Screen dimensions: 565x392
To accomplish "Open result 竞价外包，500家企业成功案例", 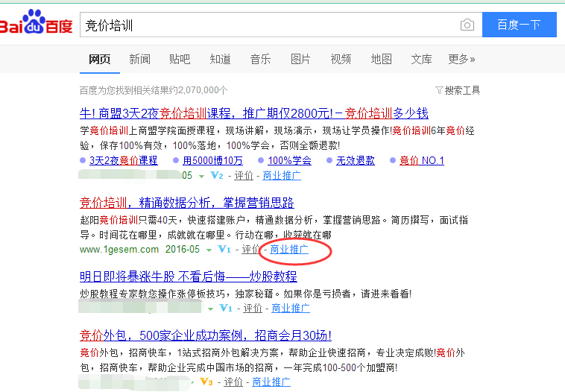I will click(x=206, y=335).
